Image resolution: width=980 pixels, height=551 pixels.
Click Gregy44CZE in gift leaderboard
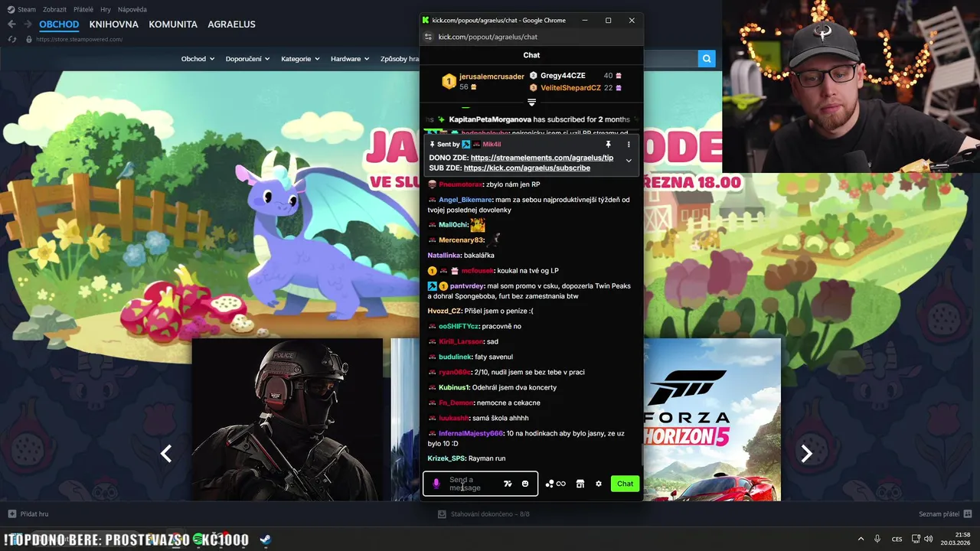click(x=563, y=76)
